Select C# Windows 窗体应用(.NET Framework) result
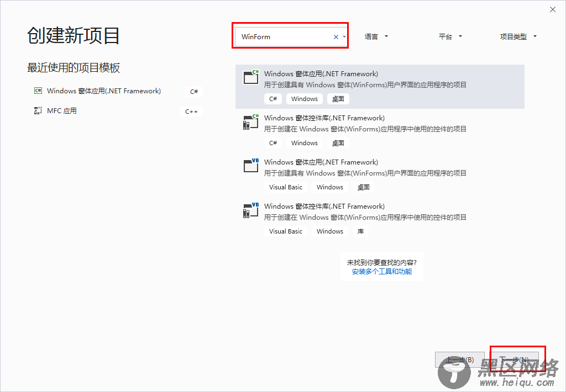The width and height of the screenshot is (566, 392). pos(380,87)
